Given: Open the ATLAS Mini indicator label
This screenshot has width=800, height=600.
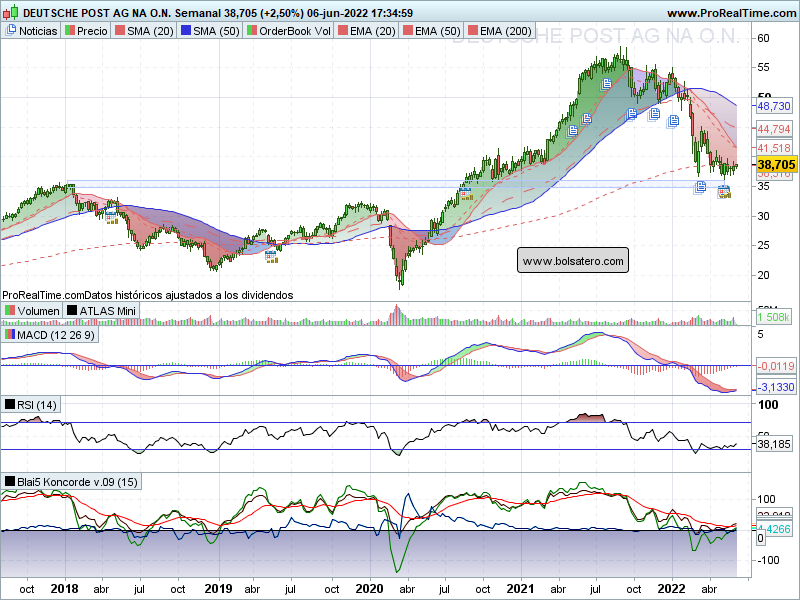Looking at the screenshot, I should (x=101, y=311).
